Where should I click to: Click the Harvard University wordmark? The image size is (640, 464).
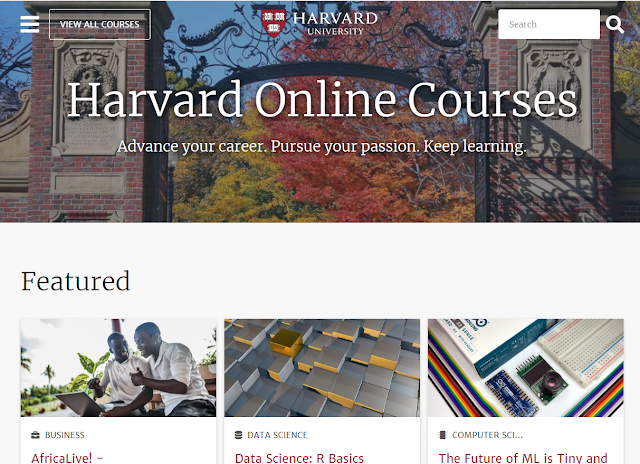click(335, 23)
